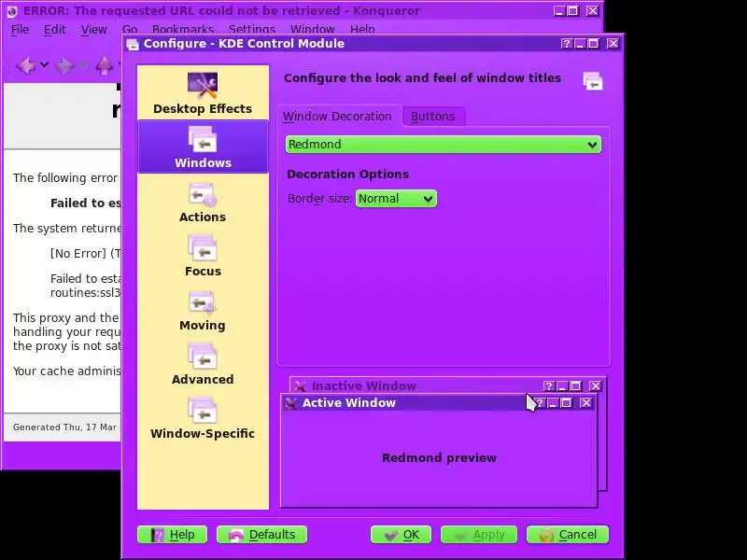Open the Desktop Effects module
Screen dimensions: 747x560
click(x=203, y=93)
